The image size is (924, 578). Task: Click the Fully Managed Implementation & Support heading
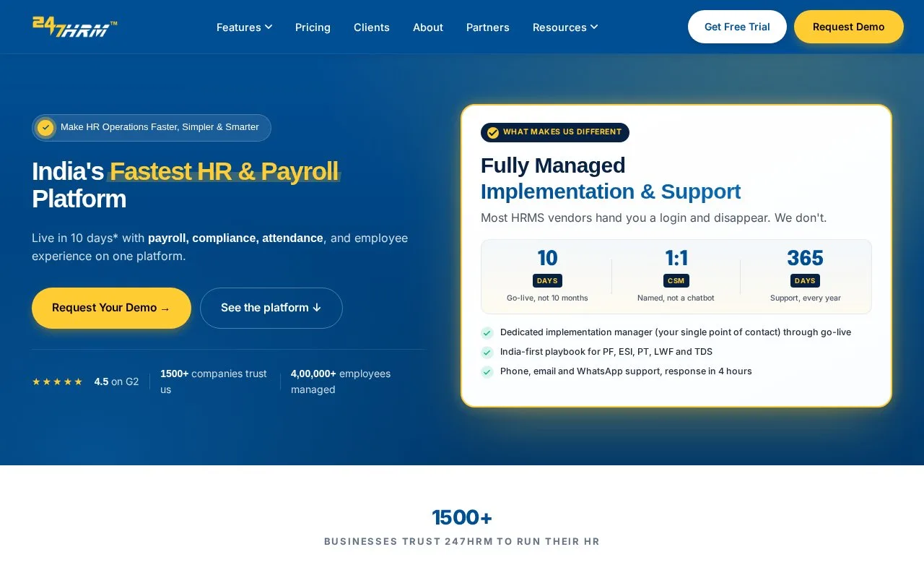[x=611, y=178]
